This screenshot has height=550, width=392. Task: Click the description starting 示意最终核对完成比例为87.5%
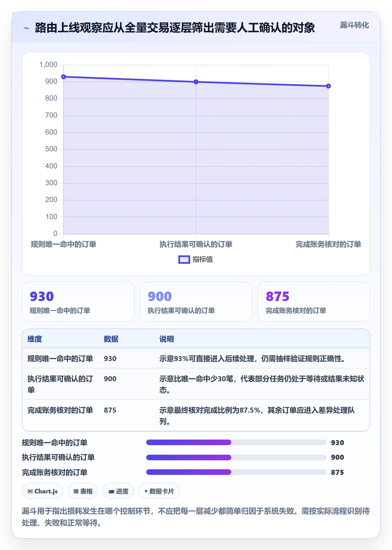(x=257, y=416)
